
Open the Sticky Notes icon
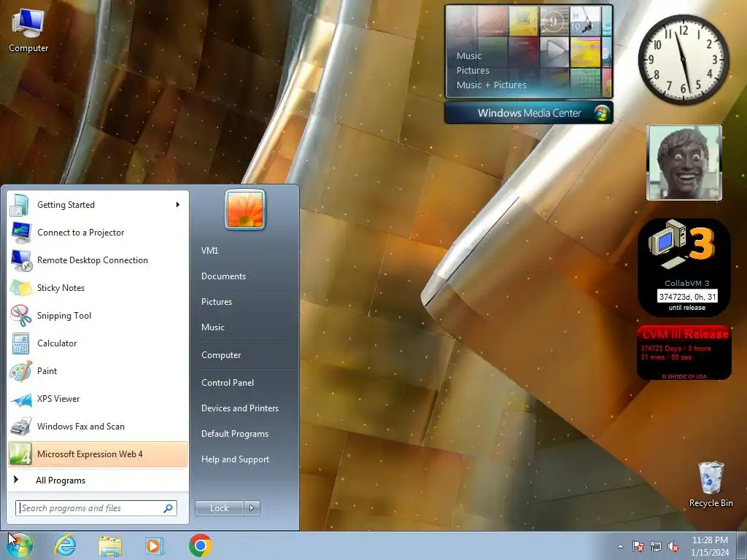point(21,288)
